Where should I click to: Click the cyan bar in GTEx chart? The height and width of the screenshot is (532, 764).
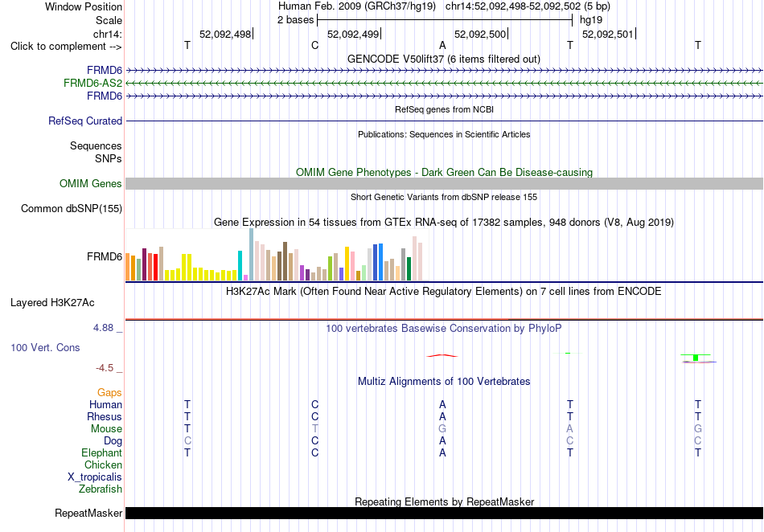point(240,266)
